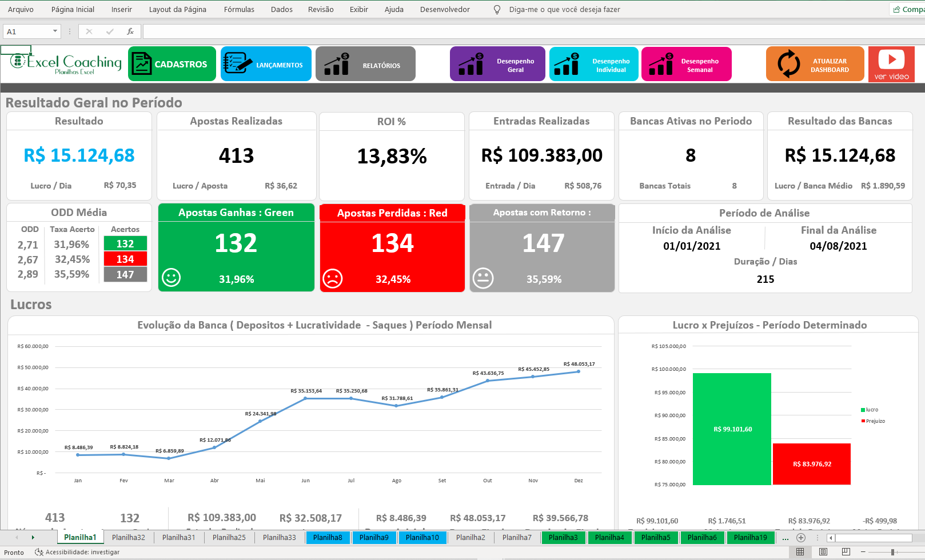Click the Insert Function fx icon

tap(130, 31)
